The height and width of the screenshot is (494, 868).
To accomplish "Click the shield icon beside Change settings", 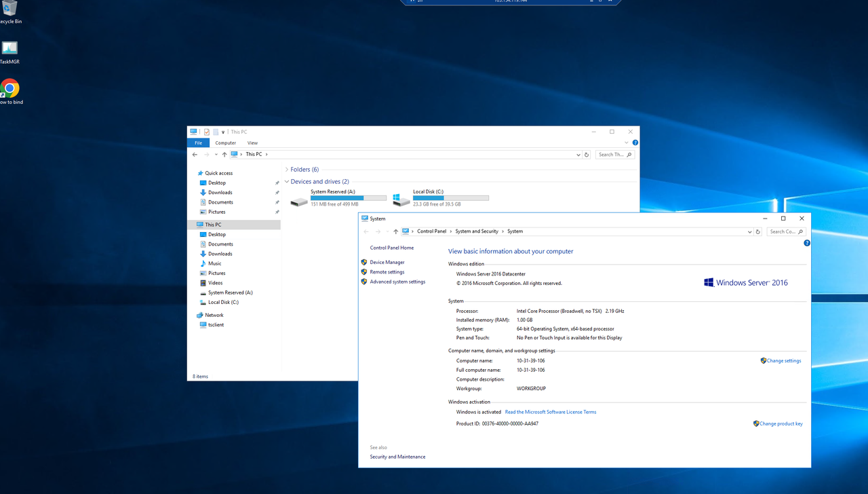I will (x=764, y=361).
